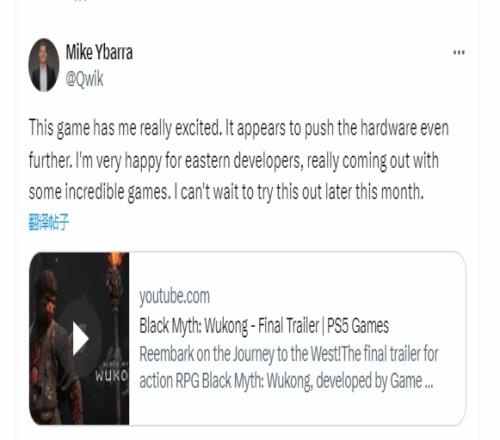Open the Mike Ybarra display name
Image resolution: width=500 pixels, height=440 pixels.
click(x=99, y=52)
